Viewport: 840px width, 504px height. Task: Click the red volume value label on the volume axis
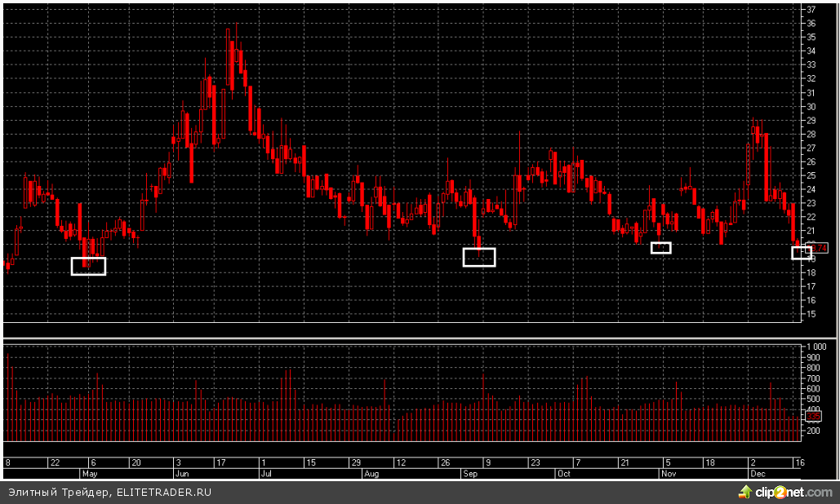pyautogui.click(x=813, y=416)
